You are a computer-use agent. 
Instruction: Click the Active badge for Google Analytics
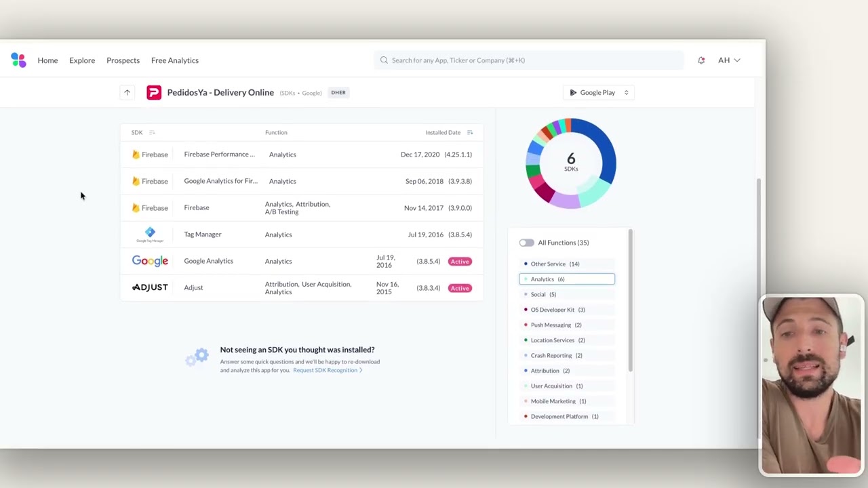pos(460,261)
